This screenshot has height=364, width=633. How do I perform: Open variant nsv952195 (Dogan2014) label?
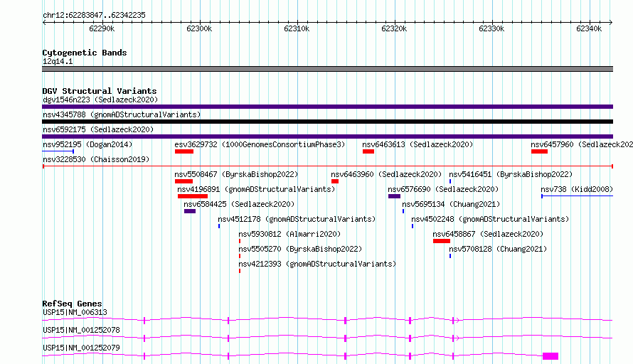[x=87, y=144]
